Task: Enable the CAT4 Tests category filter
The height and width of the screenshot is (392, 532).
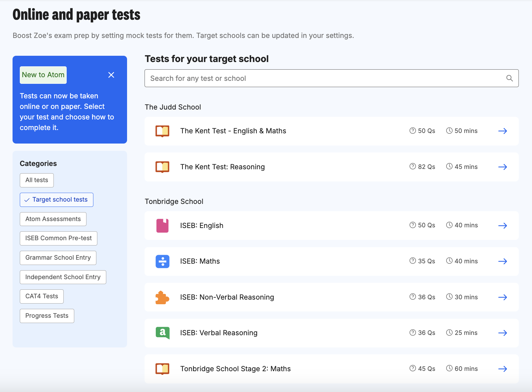Action: [x=41, y=296]
